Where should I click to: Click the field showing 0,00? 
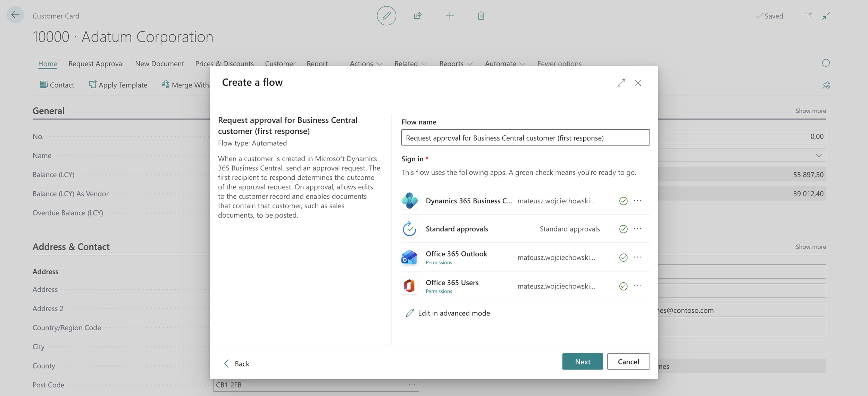(x=742, y=136)
